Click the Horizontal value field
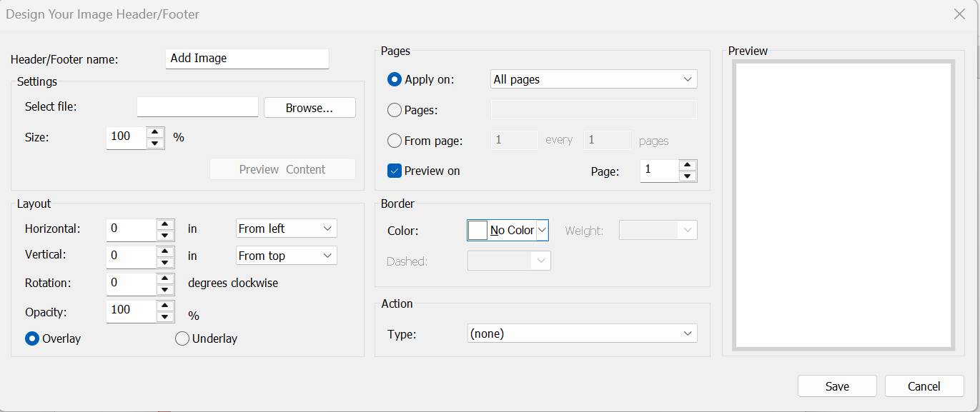The height and width of the screenshot is (412, 980). click(x=132, y=229)
